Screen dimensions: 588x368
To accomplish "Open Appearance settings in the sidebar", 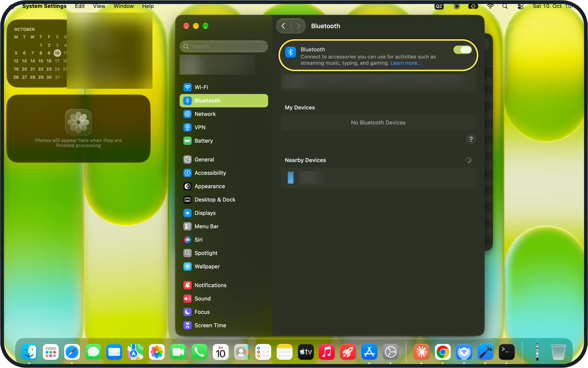I will tap(224, 186).
